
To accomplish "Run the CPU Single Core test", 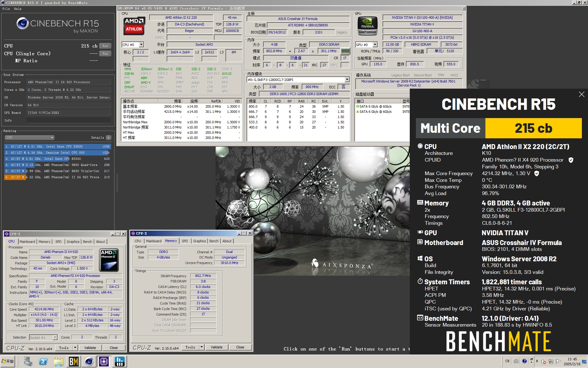I will tap(105, 54).
